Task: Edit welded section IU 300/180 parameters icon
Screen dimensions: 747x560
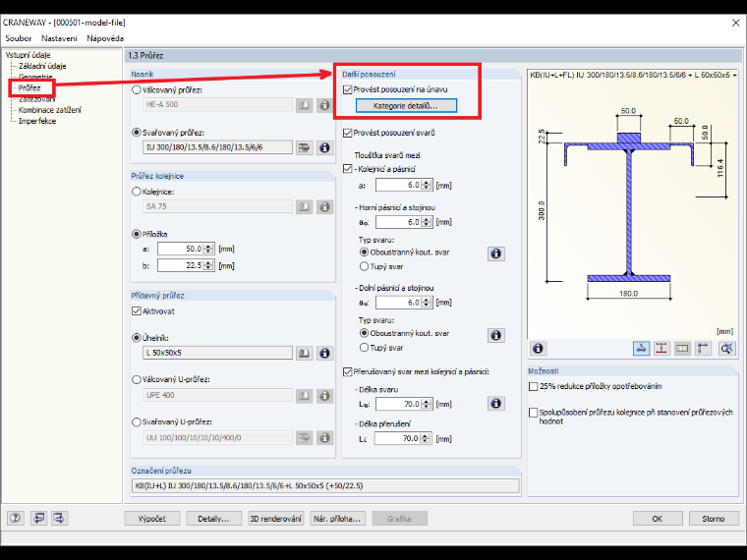Action: coord(304,147)
